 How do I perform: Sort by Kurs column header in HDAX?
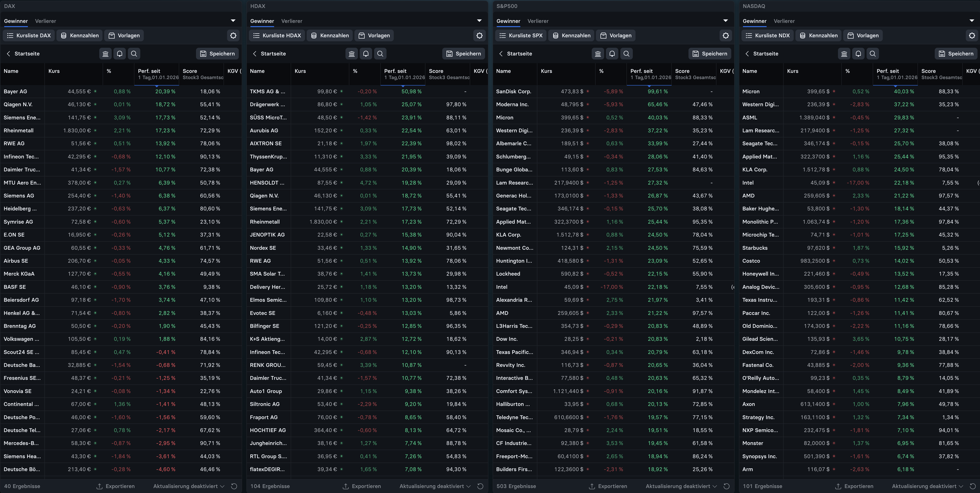[x=300, y=71]
